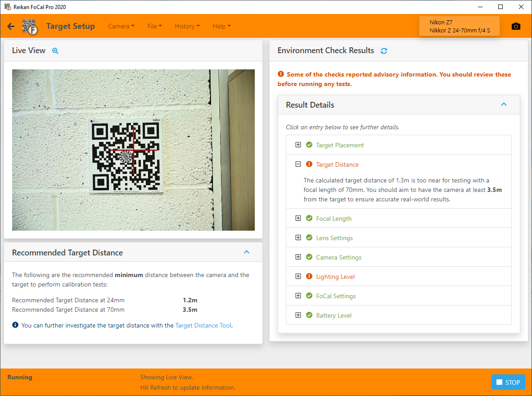Zoom live view with magnifier icon
Viewport: 532px width, 396px height.
[55, 51]
